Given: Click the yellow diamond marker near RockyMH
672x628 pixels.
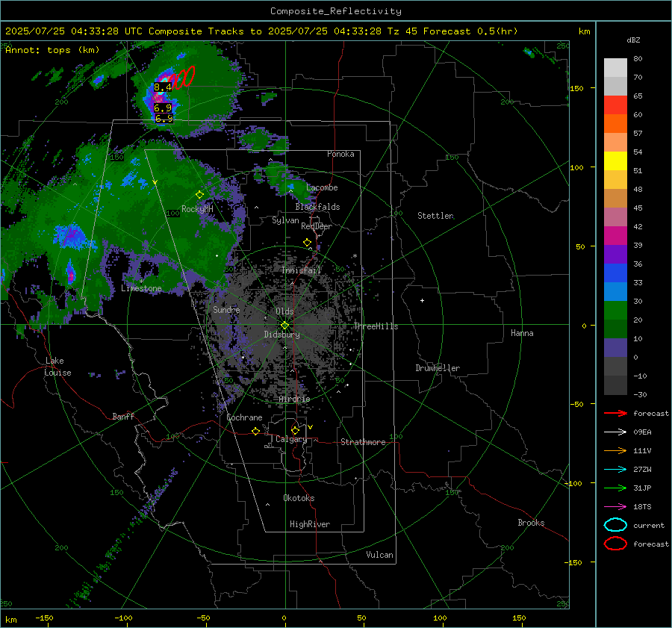Looking at the screenshot, I should click(x=199, y=195).
